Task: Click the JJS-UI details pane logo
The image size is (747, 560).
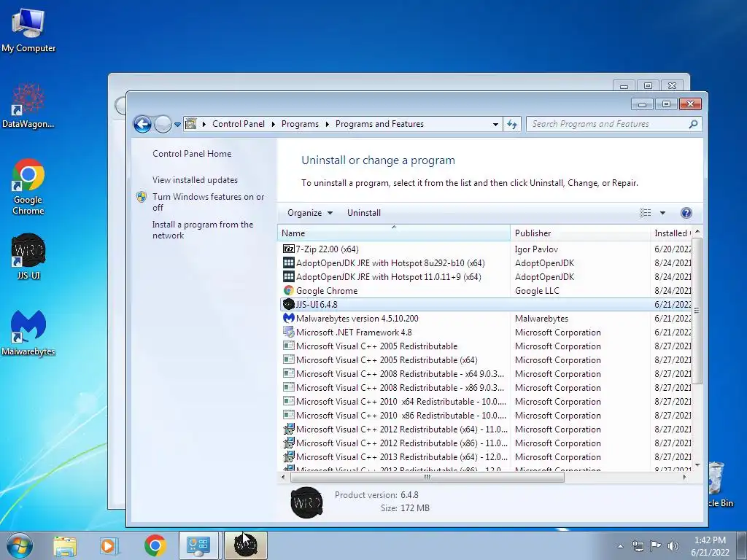Action: pos(306,502)
